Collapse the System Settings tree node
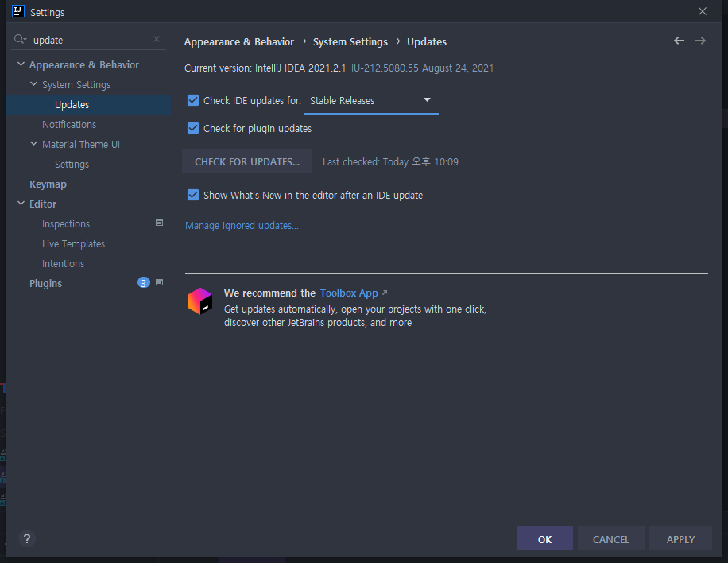Image resolution: width=728 pixels, height=563 pixels. [33, 84]
